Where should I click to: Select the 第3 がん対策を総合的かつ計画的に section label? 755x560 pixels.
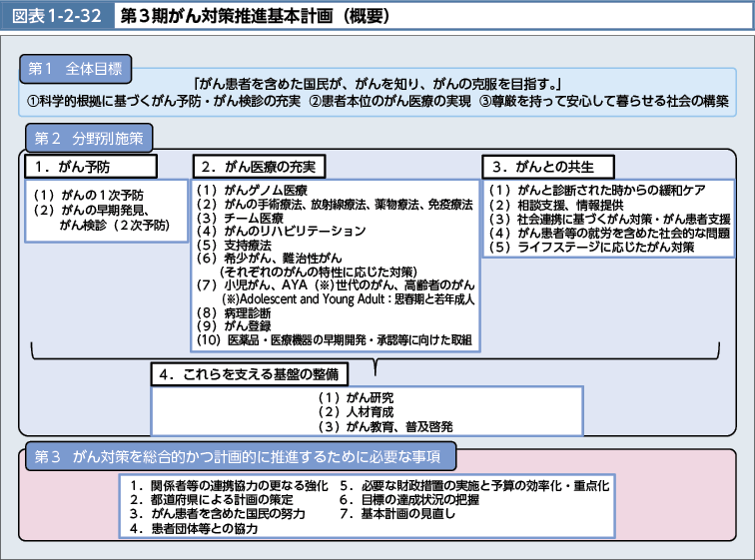coord(240,456)
